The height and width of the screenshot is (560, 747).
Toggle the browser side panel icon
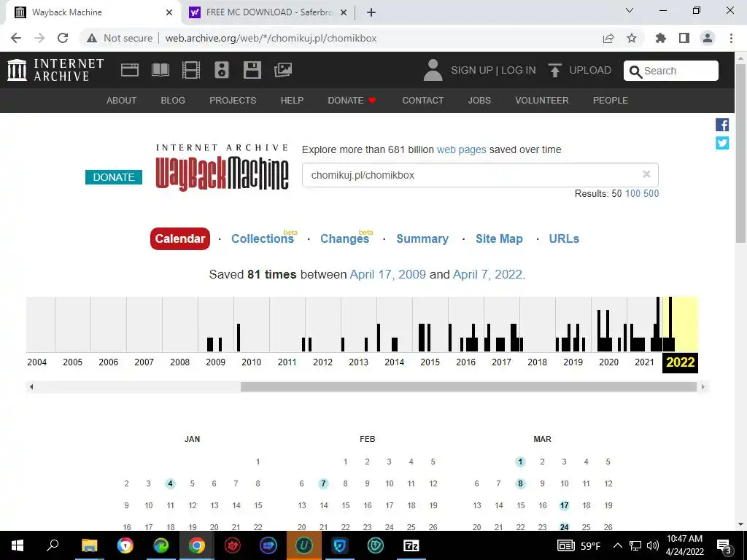tap(684, 38)
